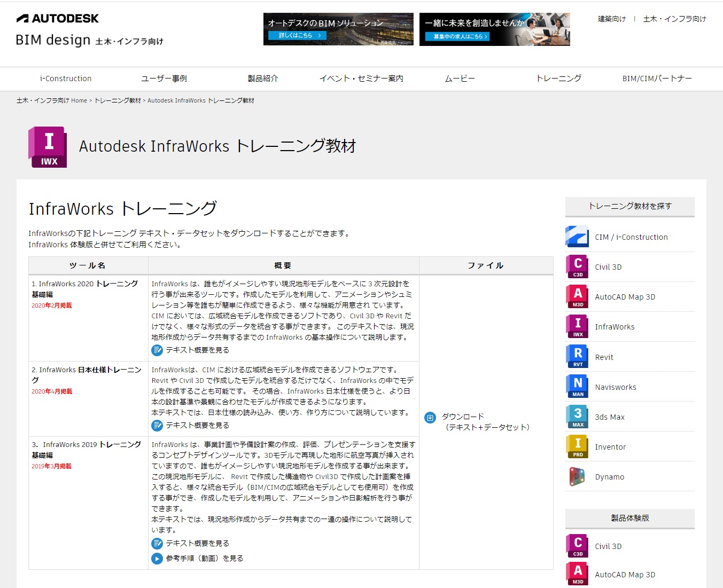Click the 製品体験版 sidebar heading
The height and width of the screenshot is (588, 723).
630,518
